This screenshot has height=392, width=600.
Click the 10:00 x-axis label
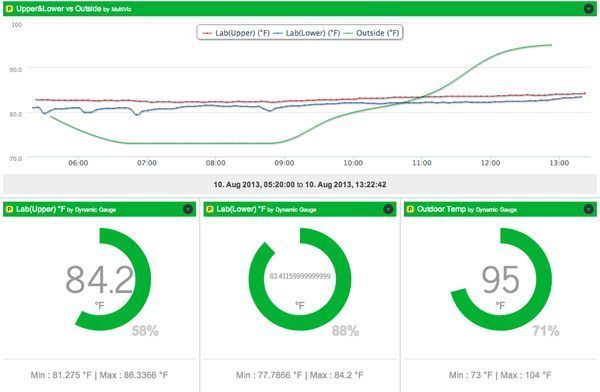coord(353,163)
